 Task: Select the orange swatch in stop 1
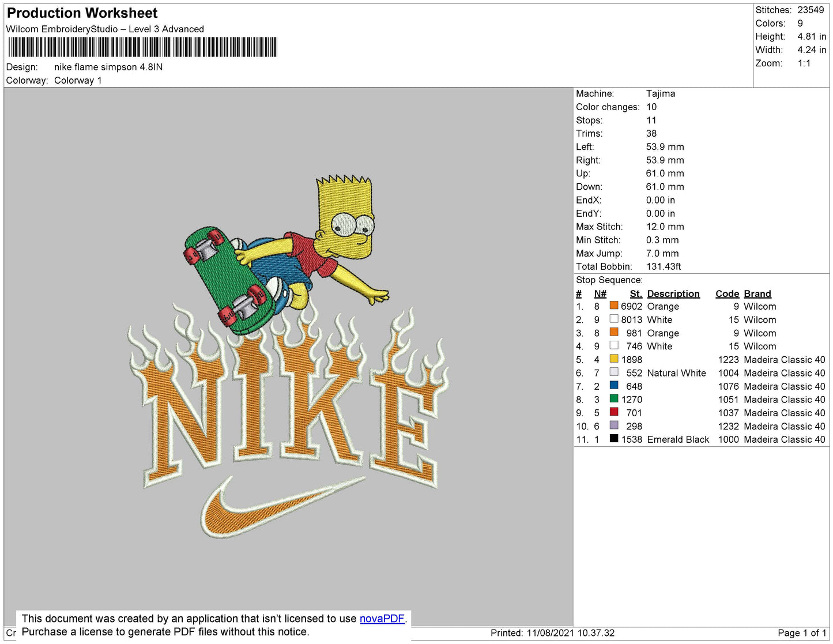(614, 306)
